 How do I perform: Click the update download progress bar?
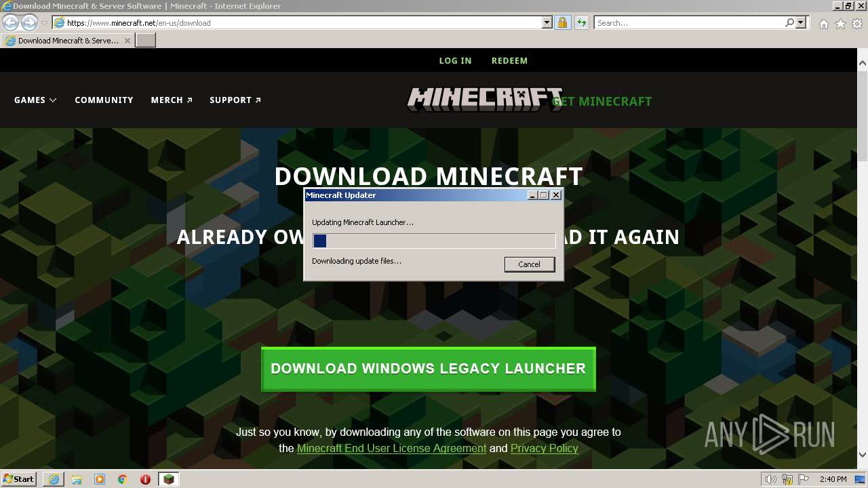[x=434, y=241]
